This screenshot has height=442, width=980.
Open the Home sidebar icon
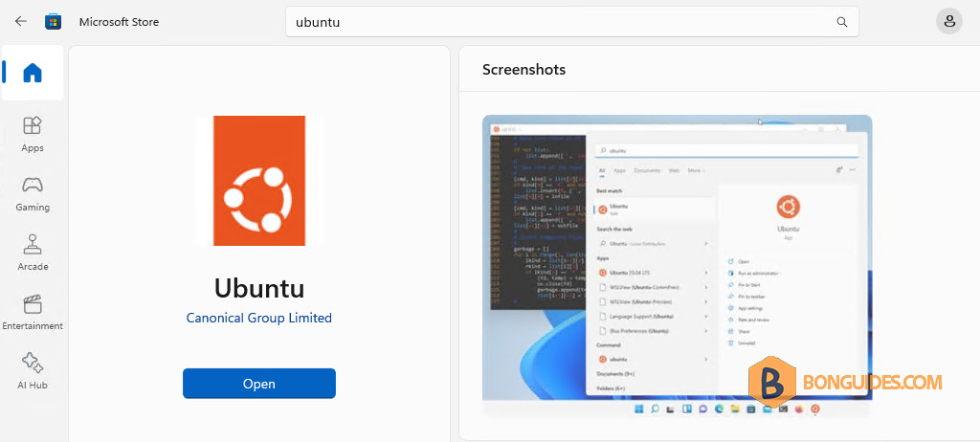coord(33,73)
